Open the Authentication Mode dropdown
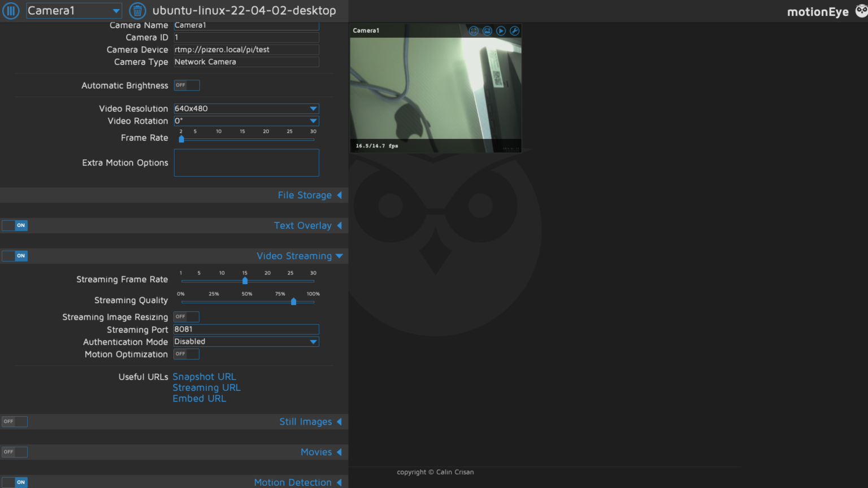This screenshot has width=868, height=488. point(246,342)
